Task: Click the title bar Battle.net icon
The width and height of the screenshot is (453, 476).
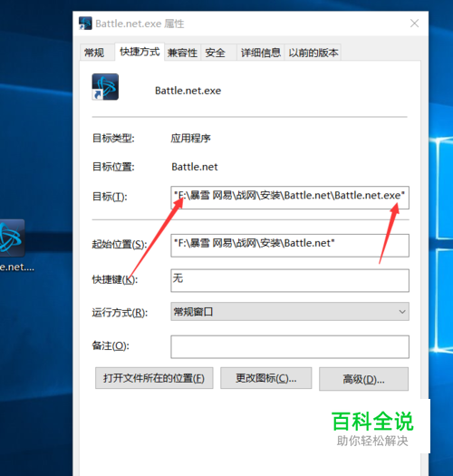Action: tap(85, 24)
